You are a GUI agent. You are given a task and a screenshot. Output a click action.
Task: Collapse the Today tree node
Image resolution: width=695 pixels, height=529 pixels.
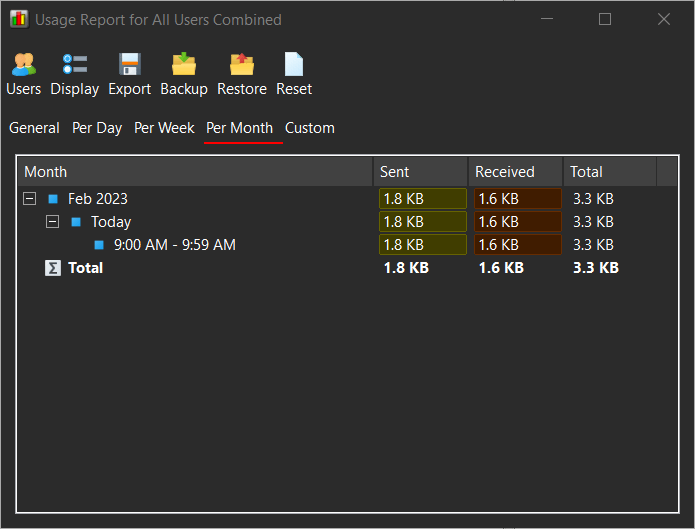point(52,222)
